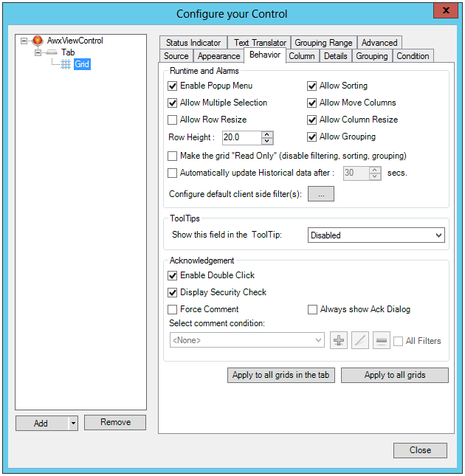Check the Force Comment option
This screenshot has width=465, height=476.
(173, 309)
